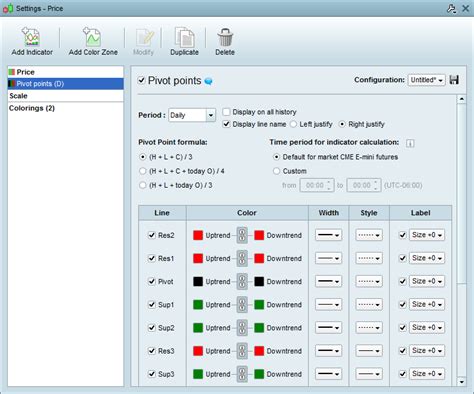The width and height of the screenshot is (474, 394).
Task: Click the Sup3 uptrend/downtrend color link icon
Action: (x=242, y=374)
